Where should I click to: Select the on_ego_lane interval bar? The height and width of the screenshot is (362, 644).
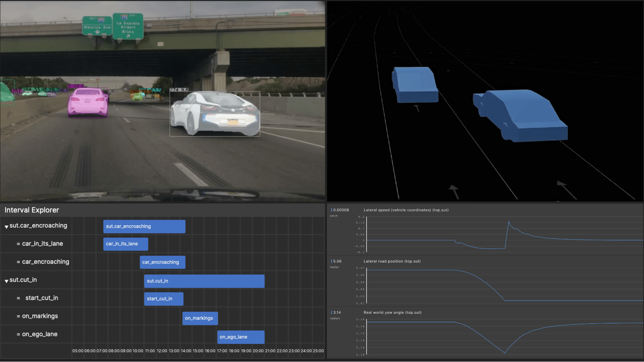[x=241, y=337]
